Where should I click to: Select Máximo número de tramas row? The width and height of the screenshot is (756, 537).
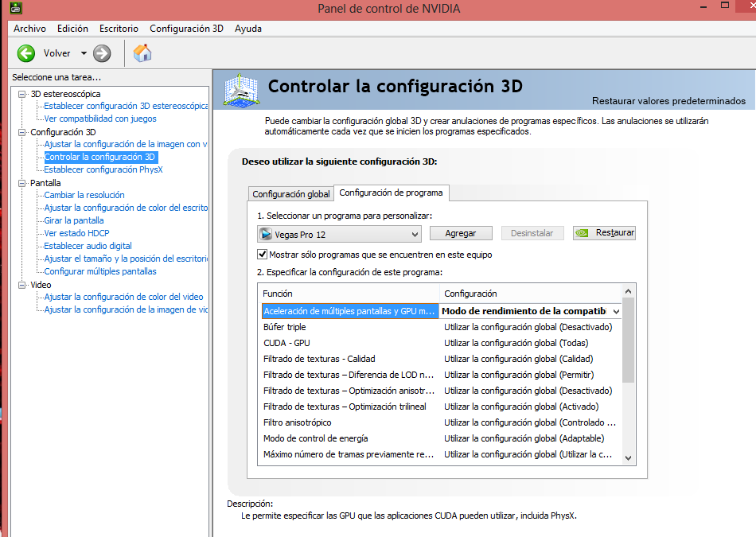(x=441, y=454)
